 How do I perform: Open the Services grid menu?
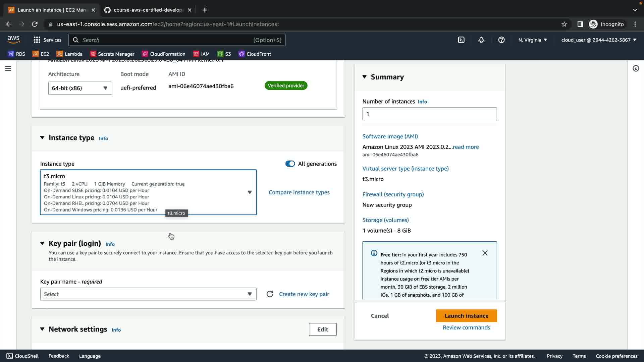point(47,40)
